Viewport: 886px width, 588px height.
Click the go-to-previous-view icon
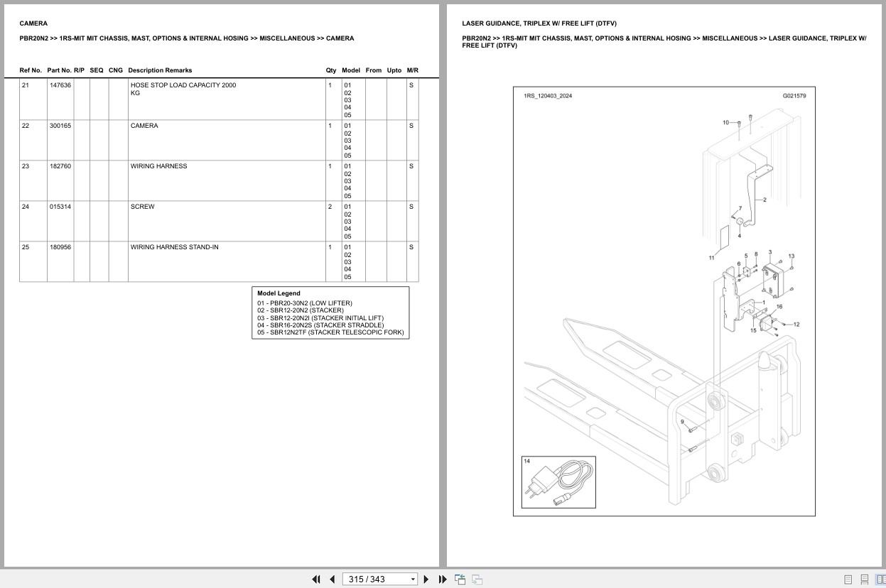[x=460, y=579]
